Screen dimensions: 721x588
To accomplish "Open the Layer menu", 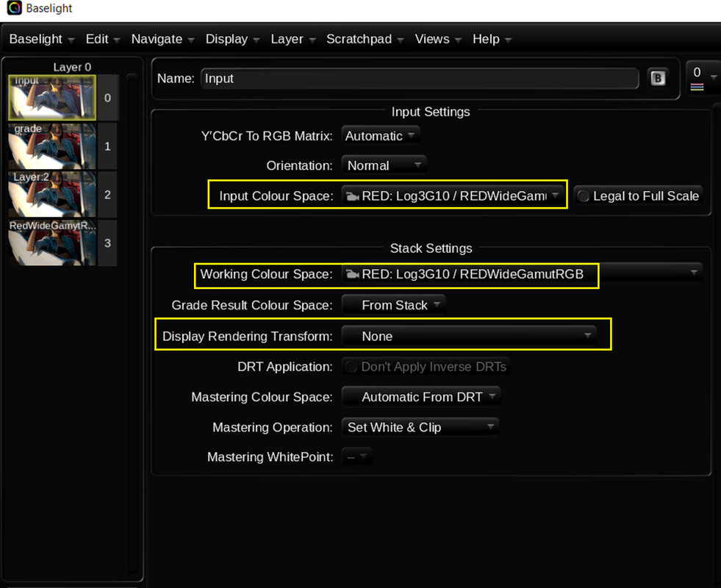I will click(x=293, y=39).
